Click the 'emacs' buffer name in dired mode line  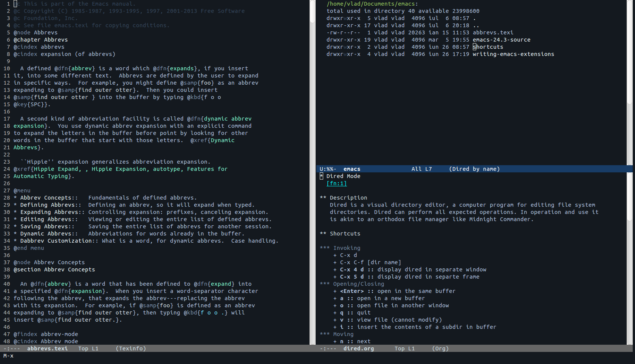pyautogui.click(x=352, y=169)
